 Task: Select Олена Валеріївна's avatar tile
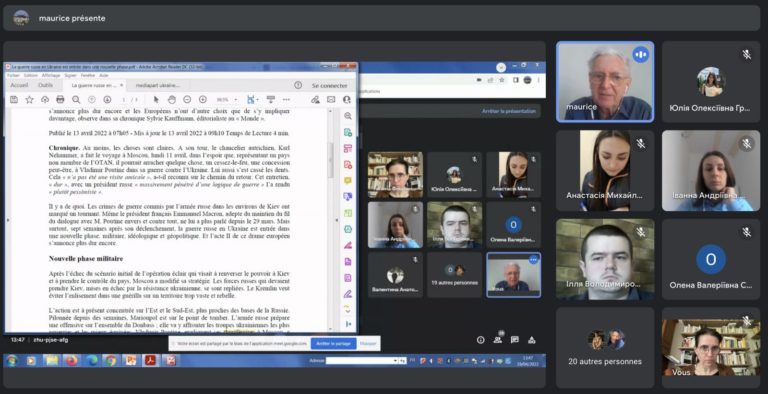pyautogui.click(x=711, y=259)
